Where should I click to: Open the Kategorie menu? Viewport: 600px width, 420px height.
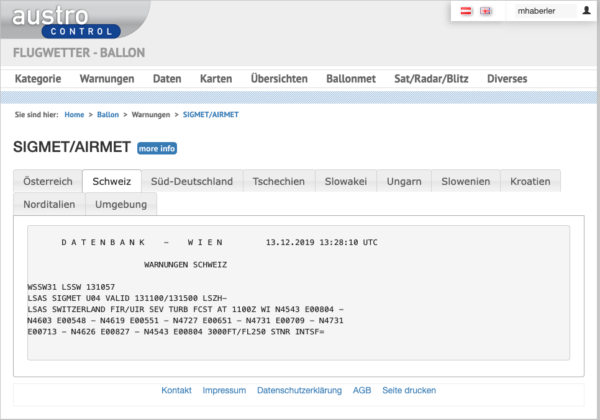[38, 78]
